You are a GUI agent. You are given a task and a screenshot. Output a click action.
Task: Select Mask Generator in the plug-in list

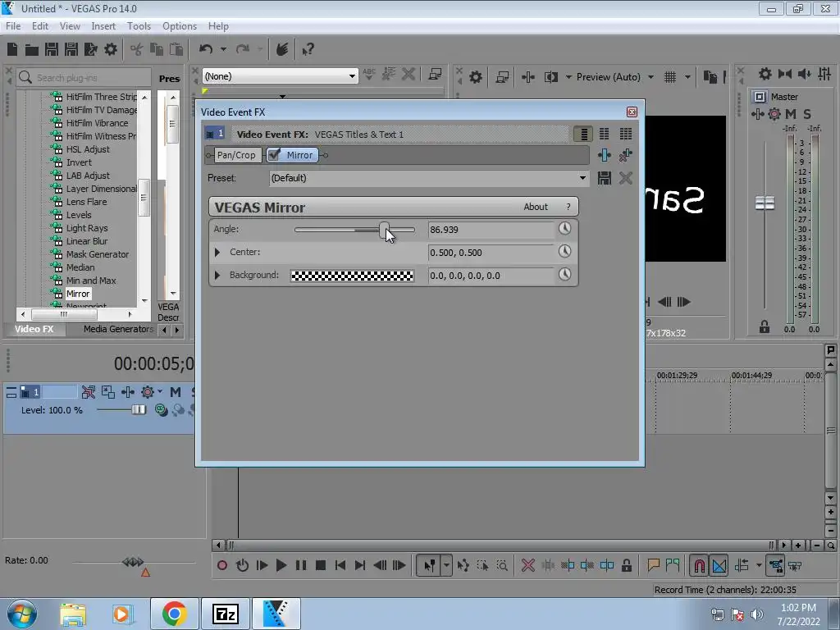pos(98,254)
